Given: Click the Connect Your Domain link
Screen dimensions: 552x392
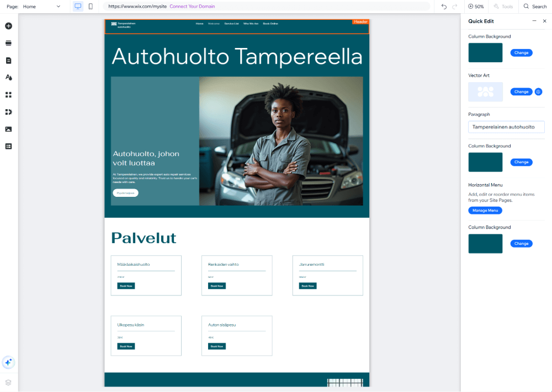Looking at the screenshot, I should [x=192, y=7].
